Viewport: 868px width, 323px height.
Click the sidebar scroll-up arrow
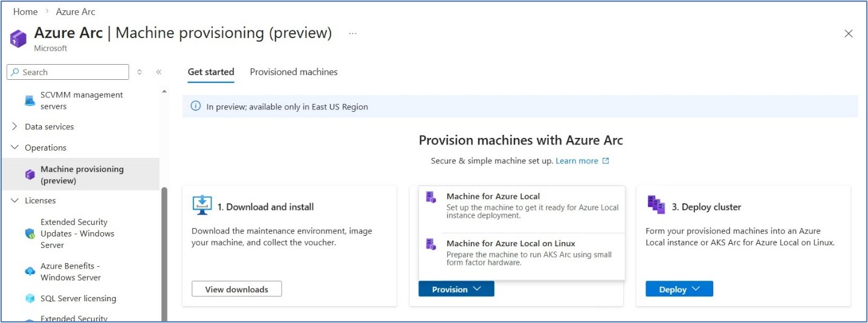click(x=164, y=91)
